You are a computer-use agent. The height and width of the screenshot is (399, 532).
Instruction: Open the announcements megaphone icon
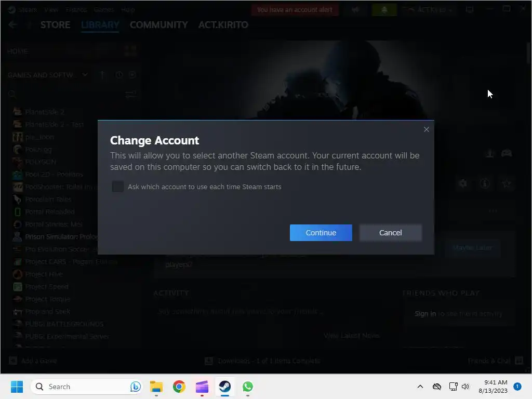pyautogui.click(x=355, y=9)
